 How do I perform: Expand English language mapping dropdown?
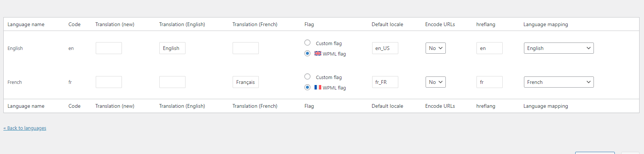pos(559,48)
